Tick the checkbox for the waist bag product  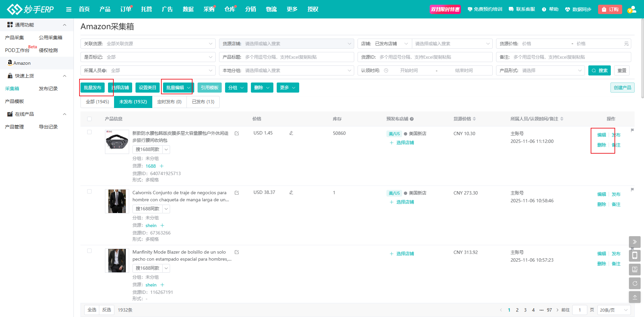89,132
